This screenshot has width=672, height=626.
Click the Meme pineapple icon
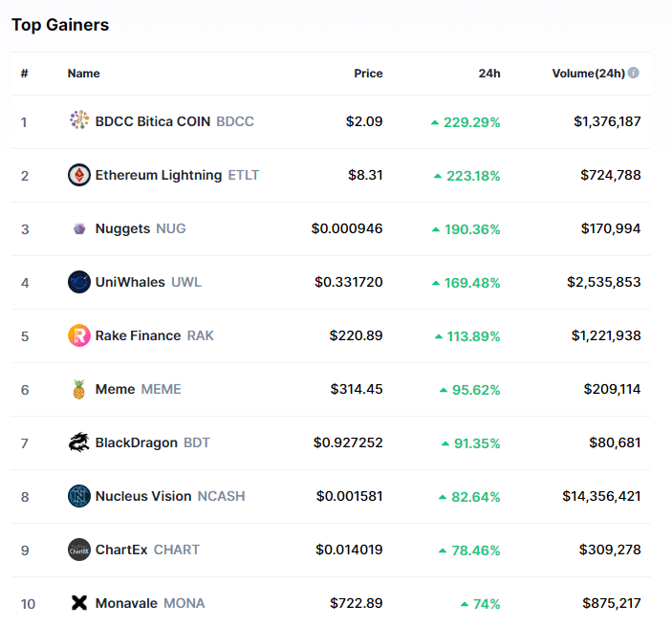point(78,389)
